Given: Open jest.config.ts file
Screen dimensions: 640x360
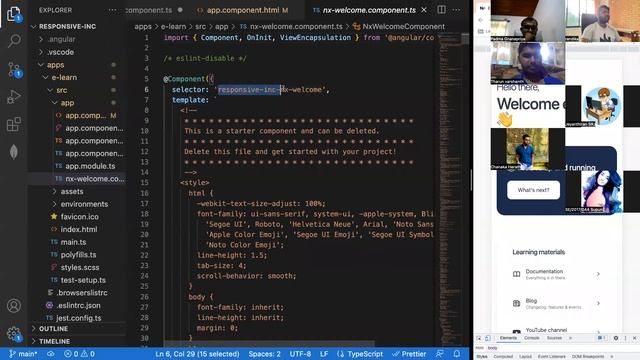Looking at the screenshot, I should pyautogui.click(x=78, y=318).
